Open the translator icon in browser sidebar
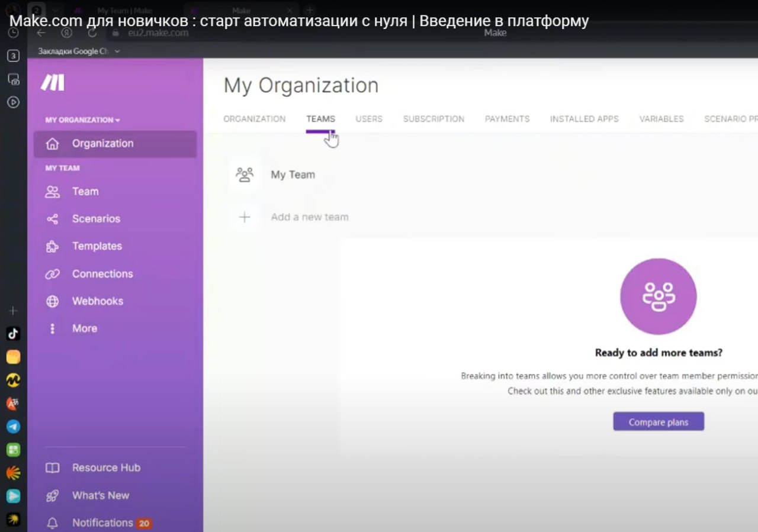 pos(13,403)
